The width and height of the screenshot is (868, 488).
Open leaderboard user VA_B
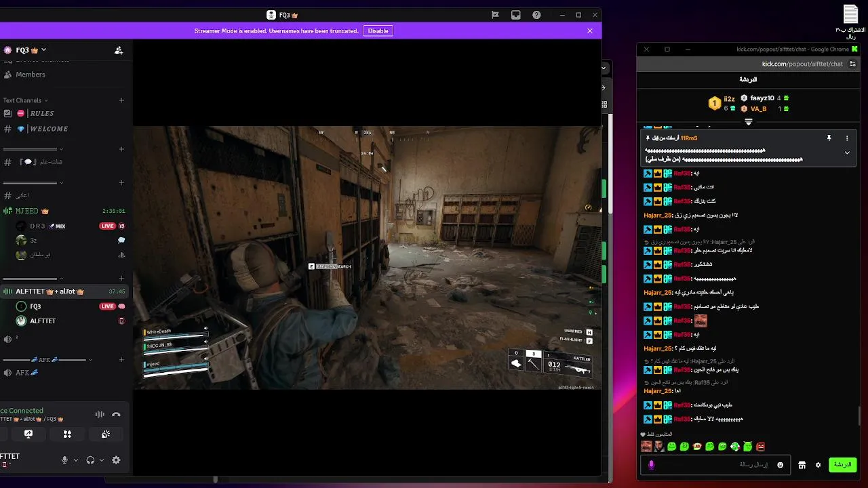[758, 108]
